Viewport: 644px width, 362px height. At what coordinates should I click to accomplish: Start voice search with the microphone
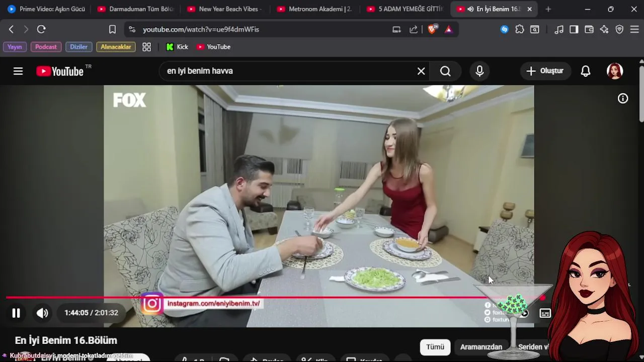pyautogui.click(x=479, y=71)
